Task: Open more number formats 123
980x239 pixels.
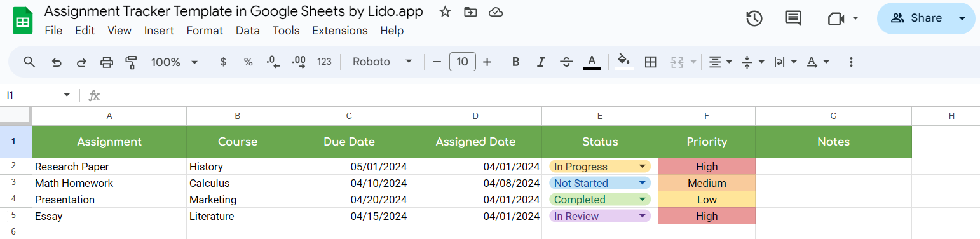Action: tap(324, 62)
